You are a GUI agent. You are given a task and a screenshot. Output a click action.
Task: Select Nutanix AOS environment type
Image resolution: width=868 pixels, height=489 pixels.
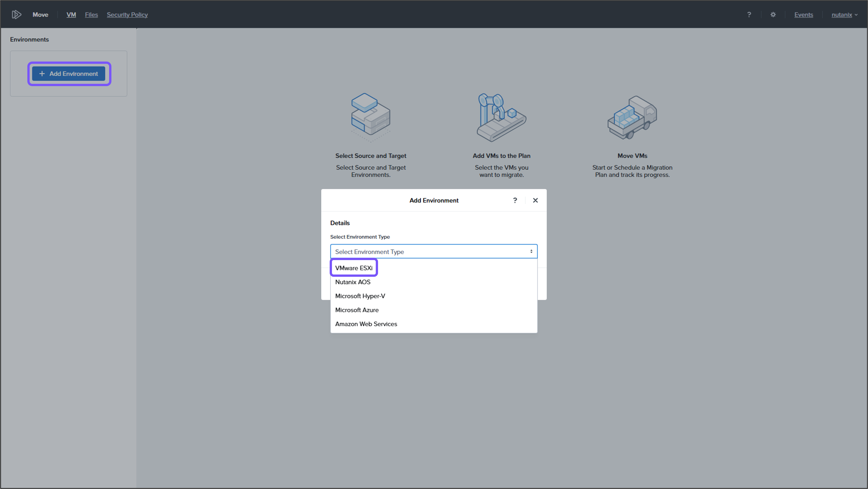point(352,282)
